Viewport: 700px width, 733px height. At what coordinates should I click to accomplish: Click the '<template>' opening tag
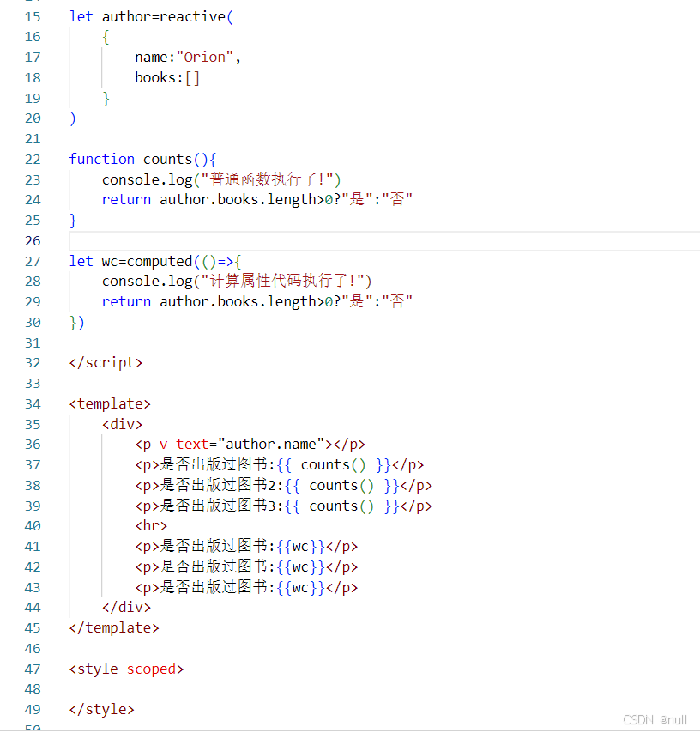coord(110,404)
